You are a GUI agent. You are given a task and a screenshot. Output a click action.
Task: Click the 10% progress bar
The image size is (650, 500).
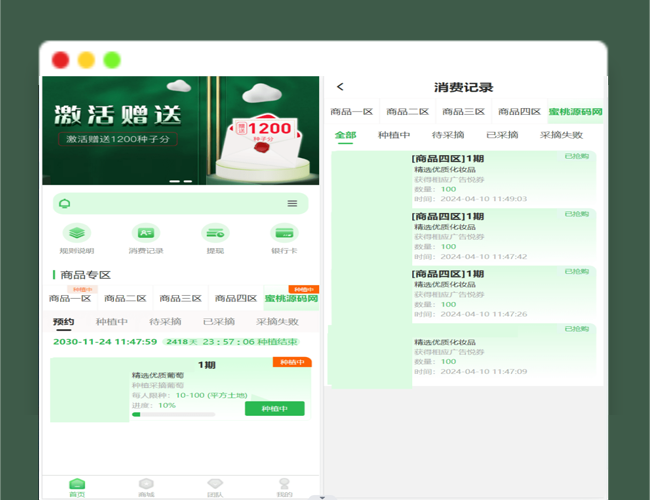coord(173,414)
